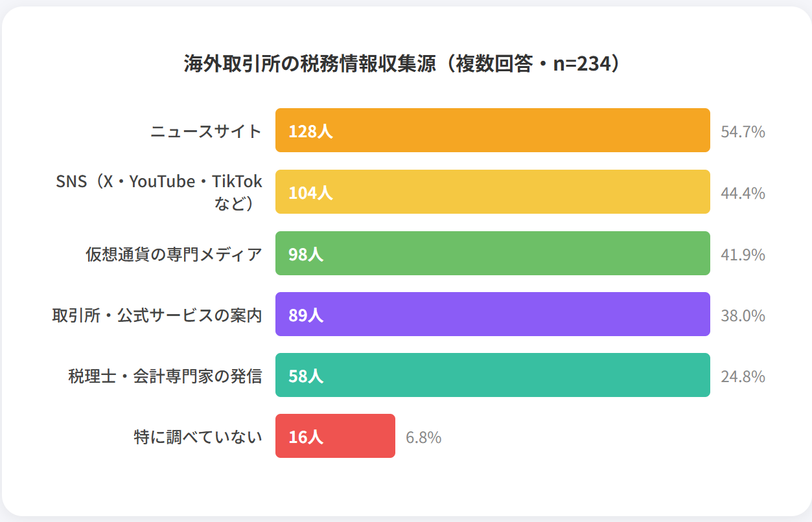The width and height of the screenshot is (812, 522).
Task: Click the ニュースサイト category label
Action: pyautogui.click(x=206, y=131)
